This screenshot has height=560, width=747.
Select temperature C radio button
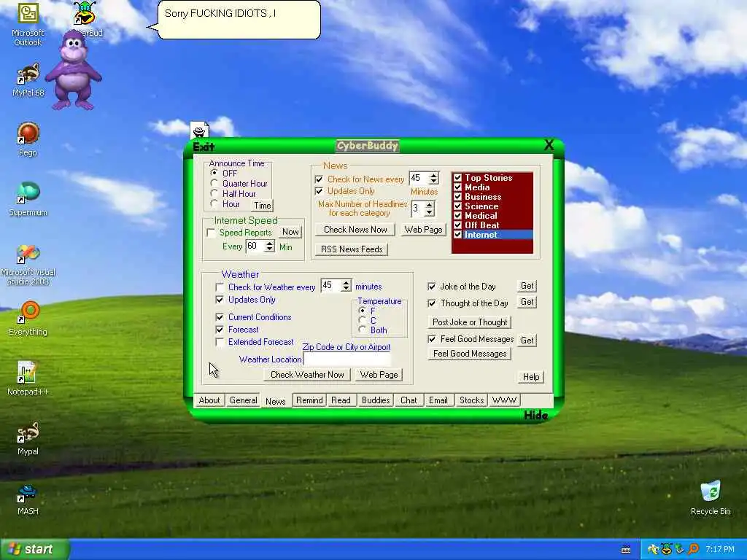click(x=363, y=320)
